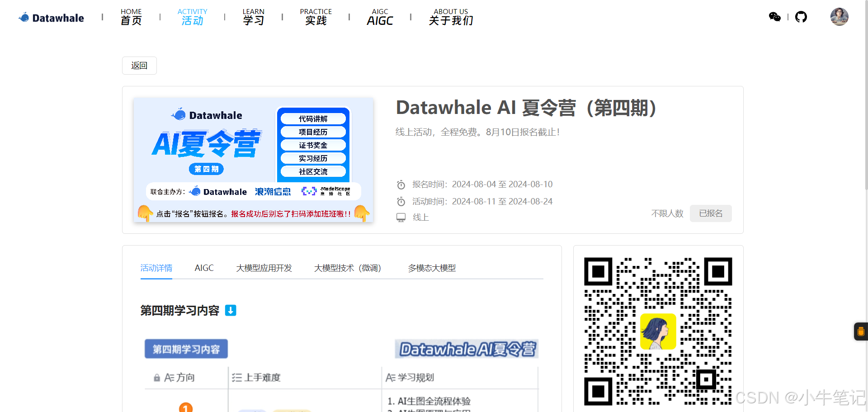Click the 返回 back button
The image size is (868, 412).
tap(139, 66)
